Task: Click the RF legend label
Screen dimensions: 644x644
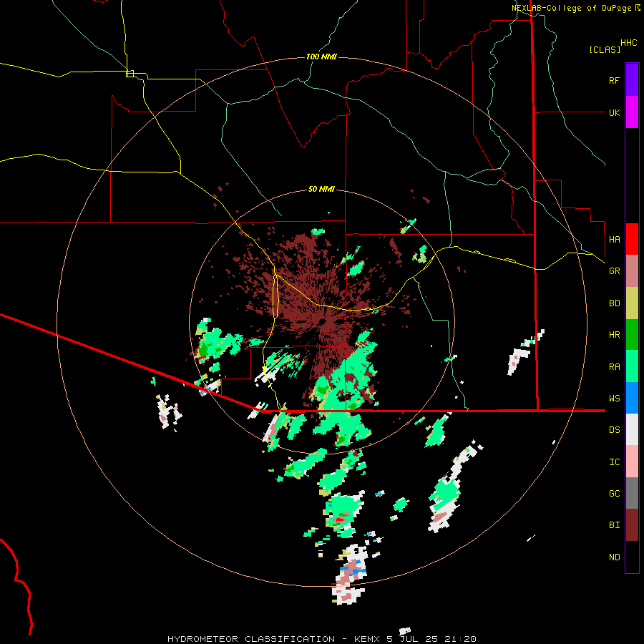Action: click(614, 80)
